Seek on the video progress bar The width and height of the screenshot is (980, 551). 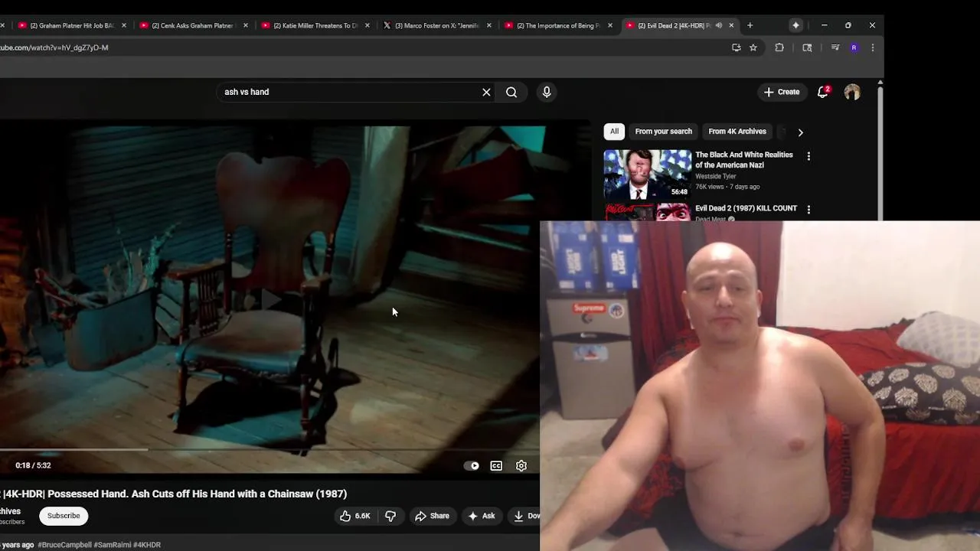pos(269,449)
